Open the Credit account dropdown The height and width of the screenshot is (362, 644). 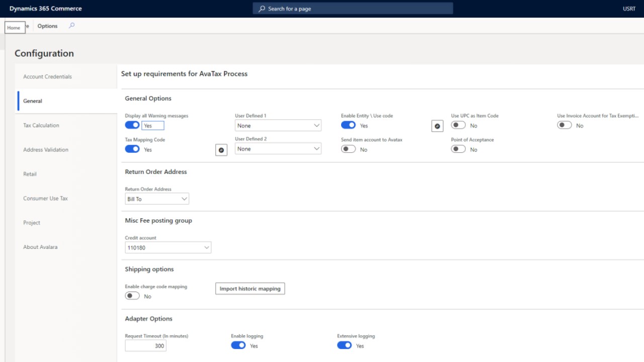168,247
